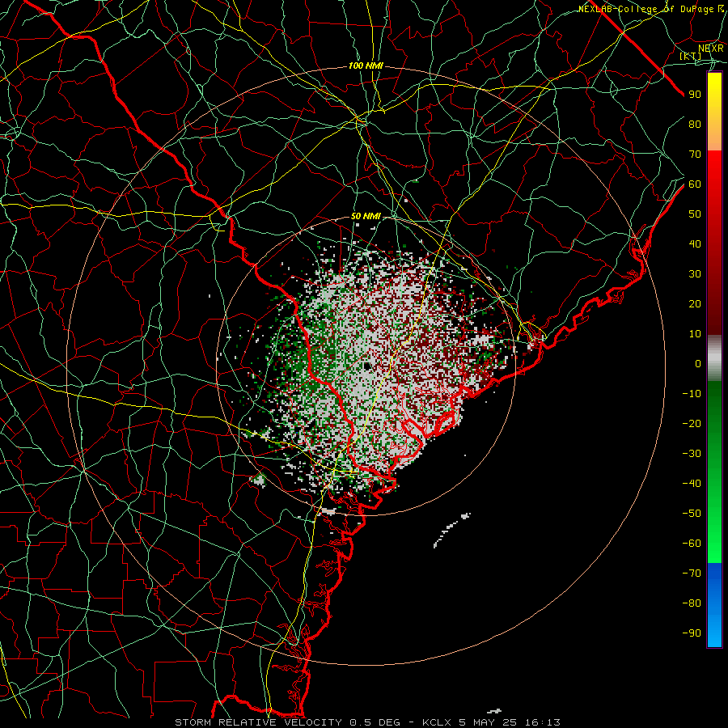The height and width of the screenshot is (728, 728).
Task: Click the 80 value on the velocity scale
Action: [695, 124]
